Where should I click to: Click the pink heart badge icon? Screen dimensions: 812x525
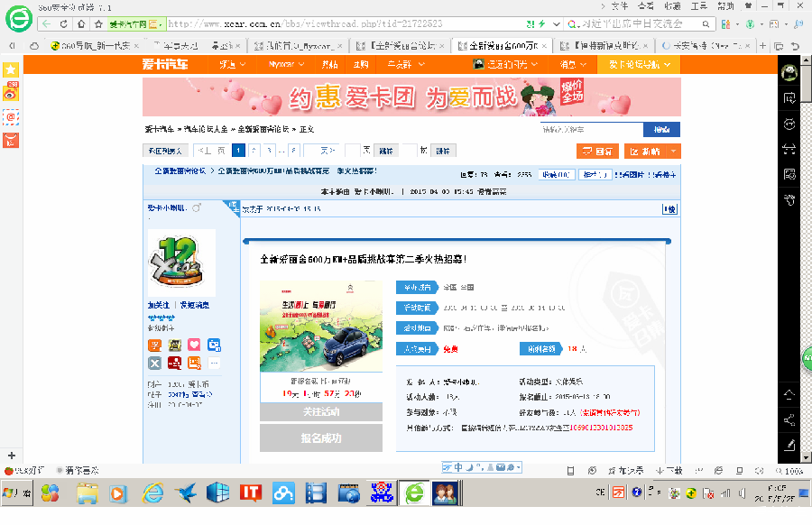(194, 345)
